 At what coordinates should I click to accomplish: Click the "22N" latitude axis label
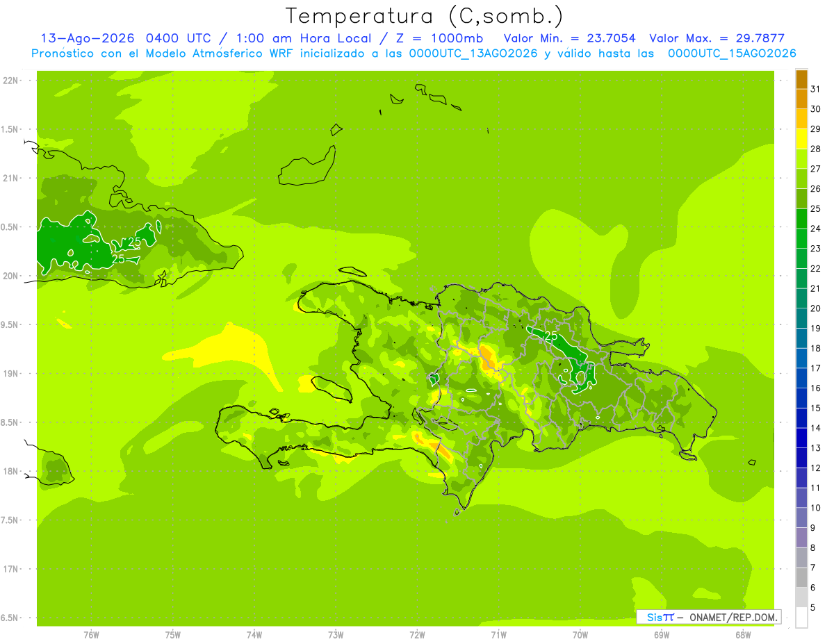coord(10,81)
